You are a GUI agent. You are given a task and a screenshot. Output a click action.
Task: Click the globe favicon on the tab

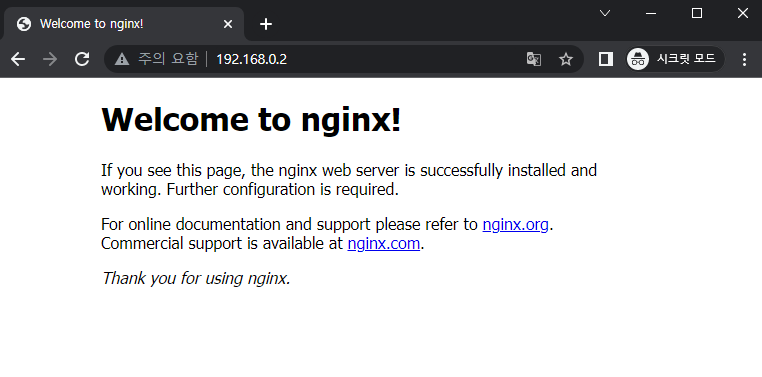[24, 24]
